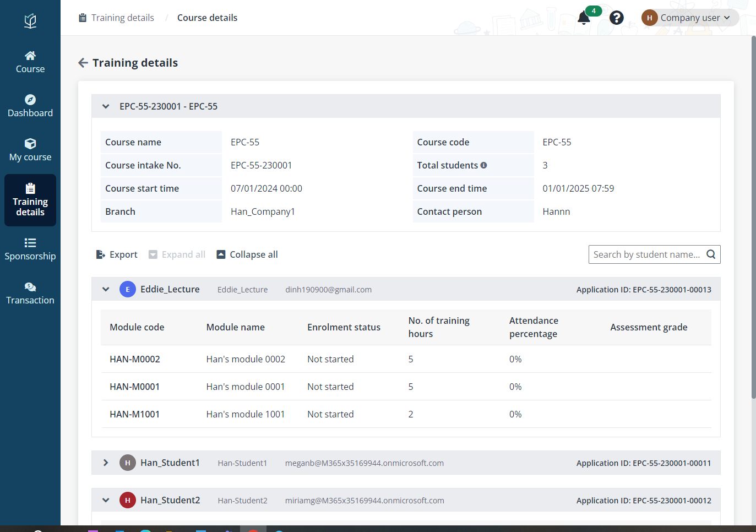This screenshot has width=756, height=532.
Task: Click the Assessment grade column header
Action: (x=649, y=327)
